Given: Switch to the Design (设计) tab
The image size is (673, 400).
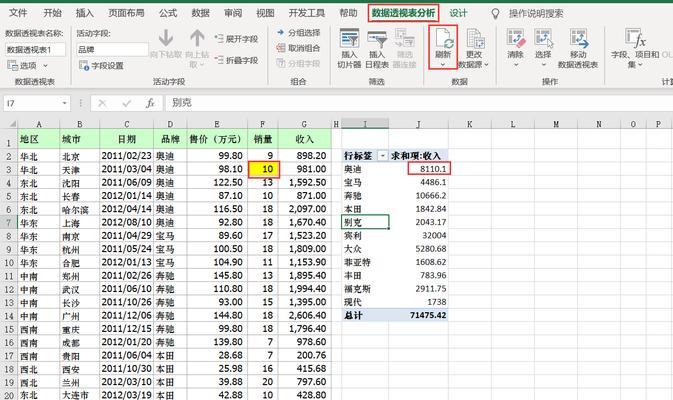Looking at the screenshot, I should [x=458, y=13].
